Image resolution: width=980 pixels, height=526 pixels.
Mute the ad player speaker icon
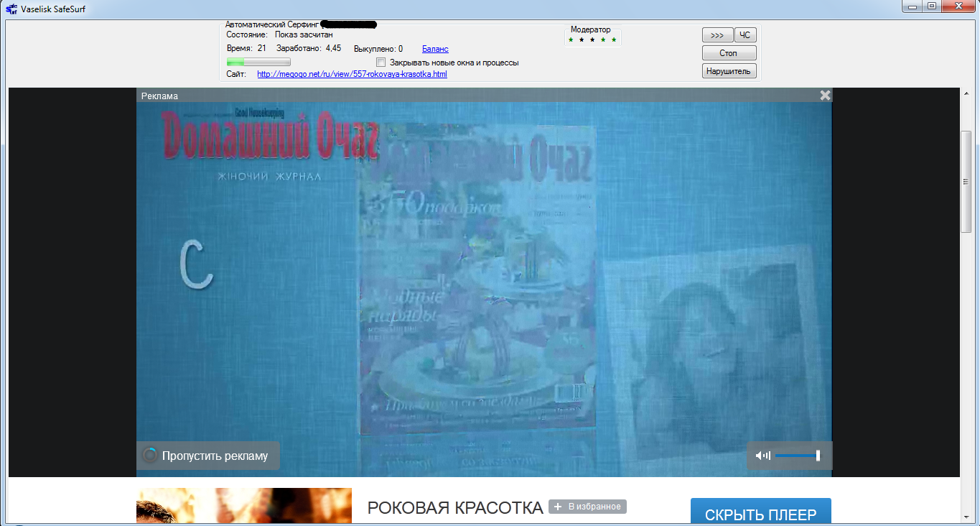click(x=762, y=456)
